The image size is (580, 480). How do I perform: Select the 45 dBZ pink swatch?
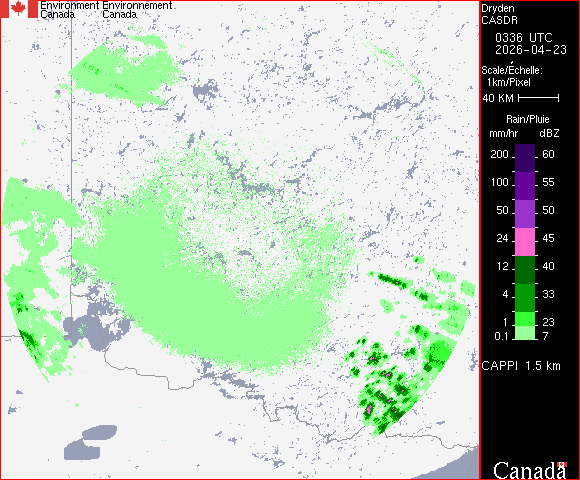(x=525, y=242)
